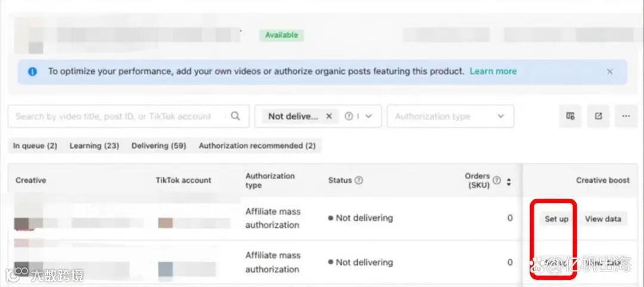
Task: Click the export data icon
Action: click(599, 116)
